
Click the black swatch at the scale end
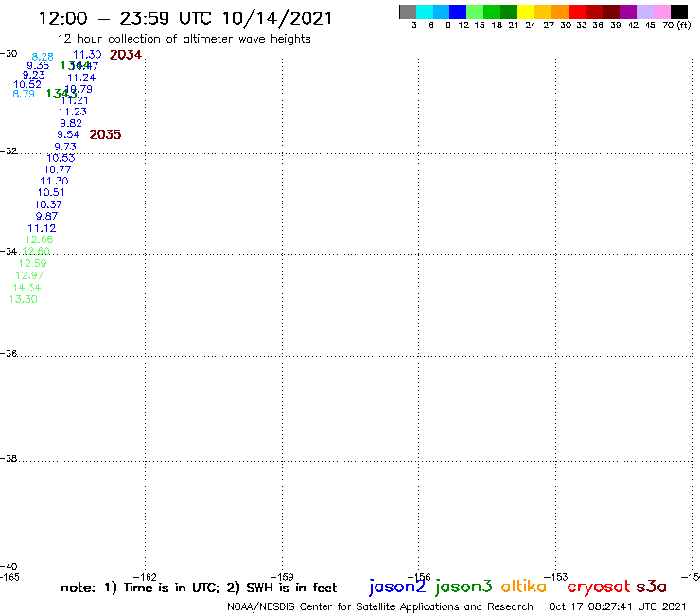tap(679, 12)
